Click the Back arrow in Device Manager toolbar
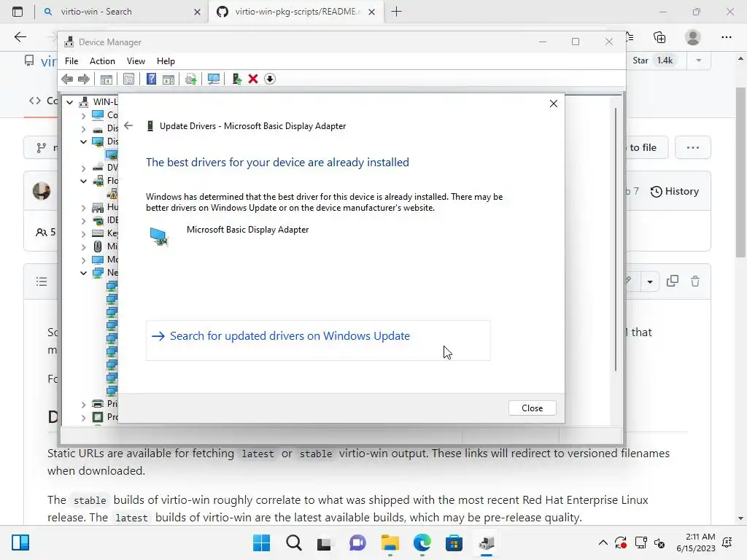 point(67,79)
